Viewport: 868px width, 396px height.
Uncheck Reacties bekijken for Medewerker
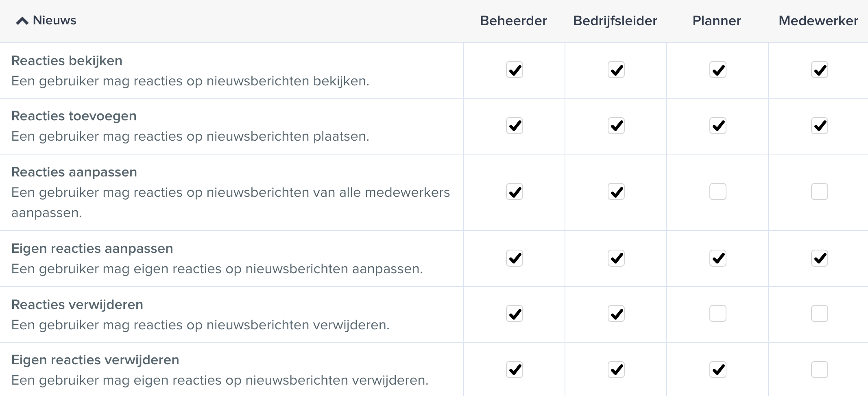click(x=819, y=70)
